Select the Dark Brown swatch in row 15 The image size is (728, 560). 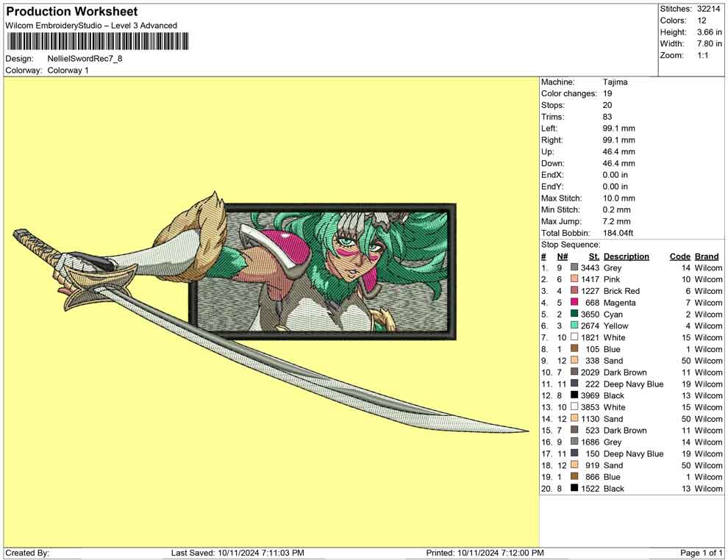574,430
